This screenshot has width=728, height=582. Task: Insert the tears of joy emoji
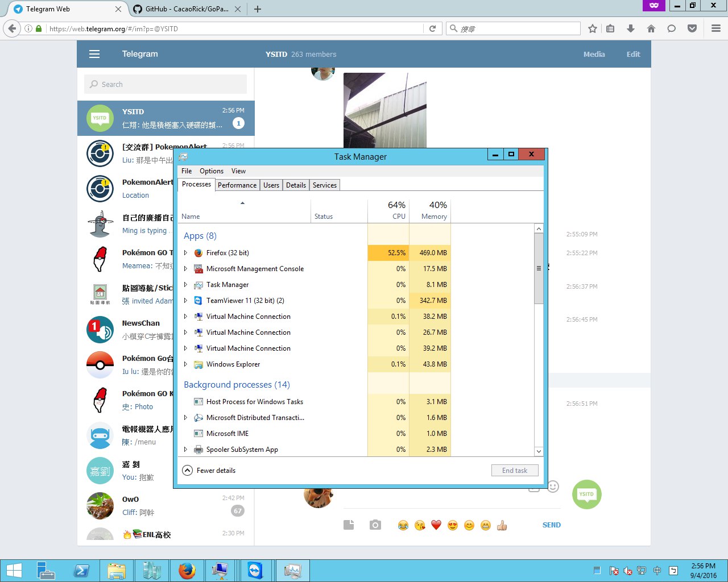pos(403,525)
